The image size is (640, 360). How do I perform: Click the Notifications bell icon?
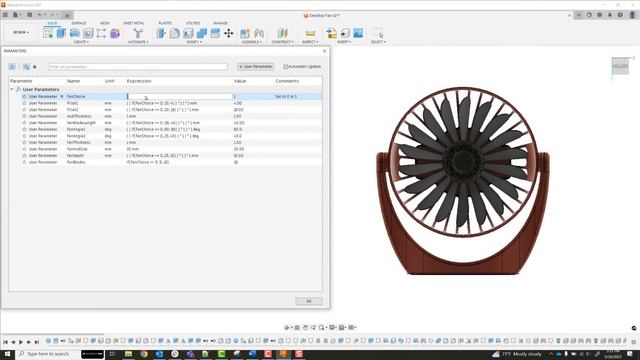[x=610, y=15]
